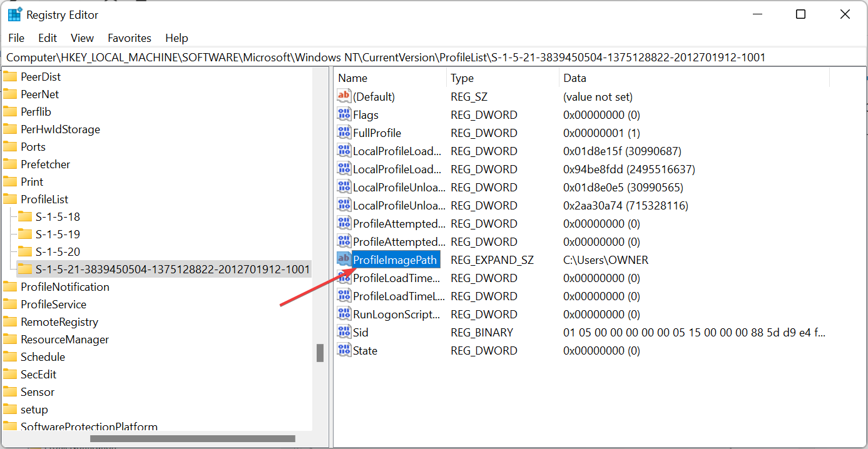Click the REG_SZ type cell
This screenshot has height=449, width=868.
tap(469, 97)
